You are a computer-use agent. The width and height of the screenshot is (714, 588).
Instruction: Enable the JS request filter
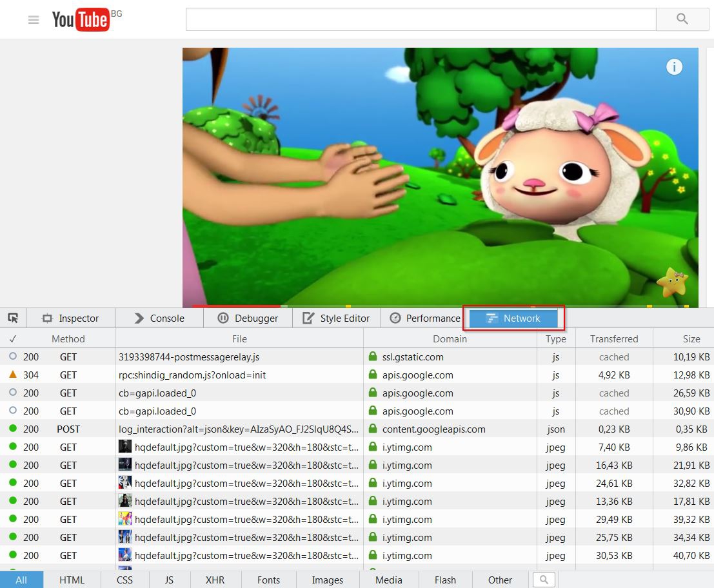(x=169, y=580)
